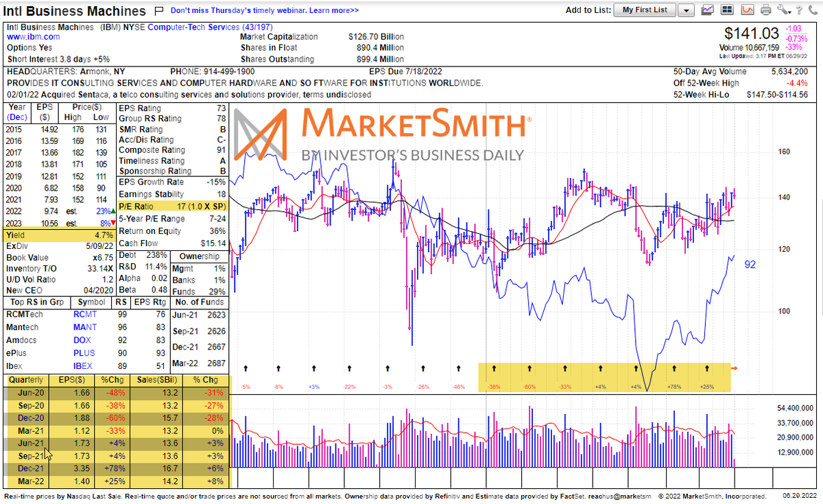Open the Add to List dropdown arrow

687,10
